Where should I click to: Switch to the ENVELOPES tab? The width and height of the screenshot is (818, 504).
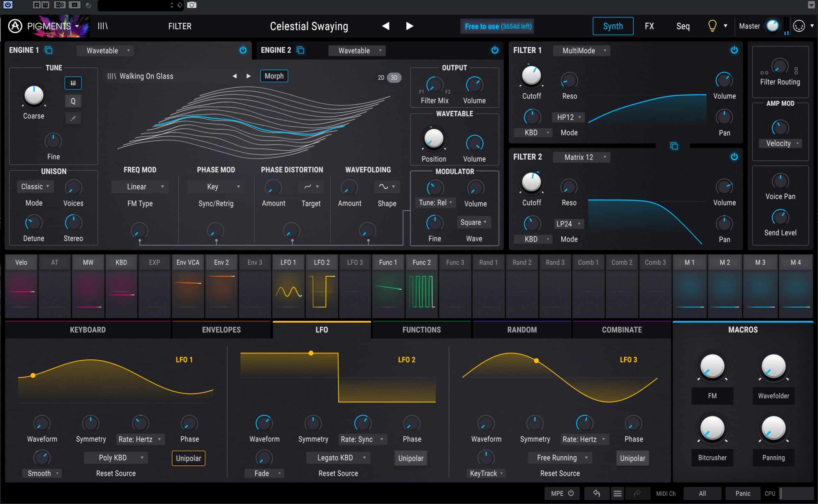click(221, 330)
